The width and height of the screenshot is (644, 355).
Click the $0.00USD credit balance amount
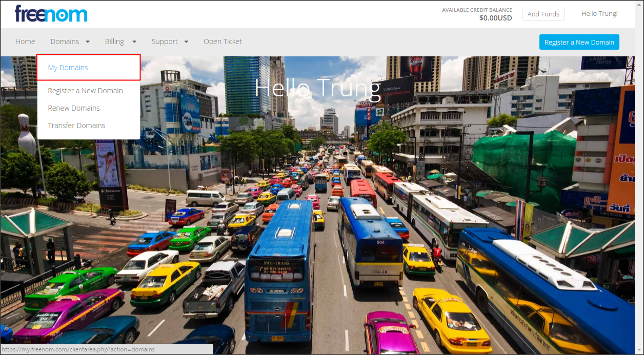tap(495, 18)
